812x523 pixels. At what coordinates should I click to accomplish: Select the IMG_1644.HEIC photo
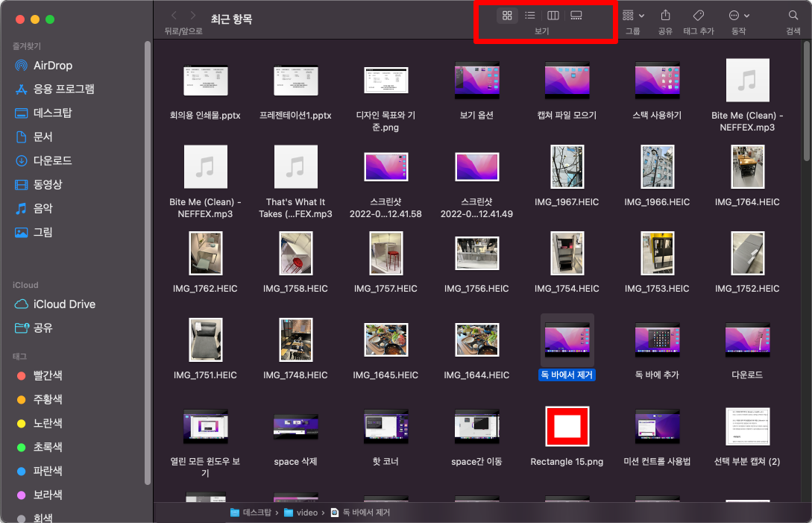click(x=477, y=340)
